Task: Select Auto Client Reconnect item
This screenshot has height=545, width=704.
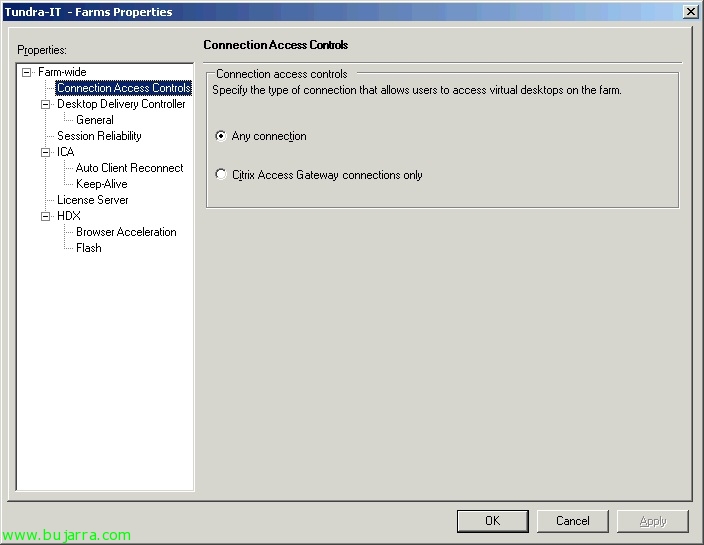Action: coord(129,168)
